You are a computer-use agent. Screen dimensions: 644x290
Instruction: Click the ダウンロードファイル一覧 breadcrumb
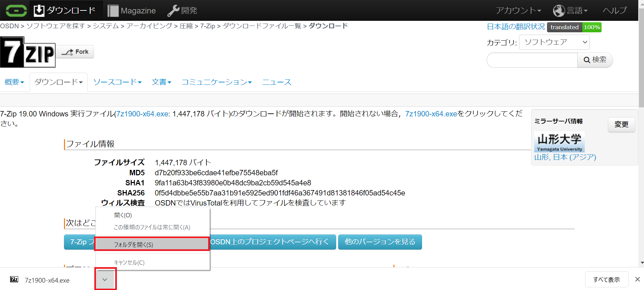(x=262, y=26)
